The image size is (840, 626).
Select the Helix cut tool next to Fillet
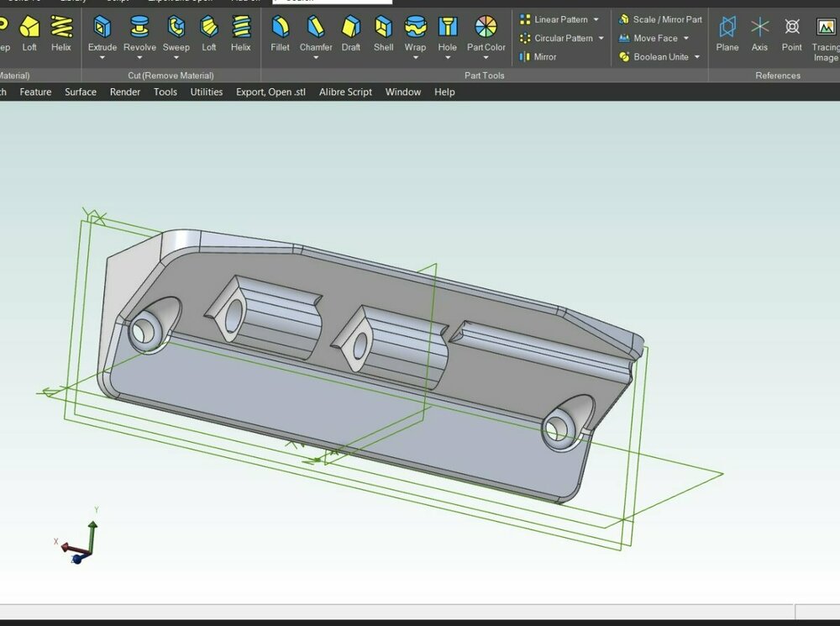click(241, 34)
